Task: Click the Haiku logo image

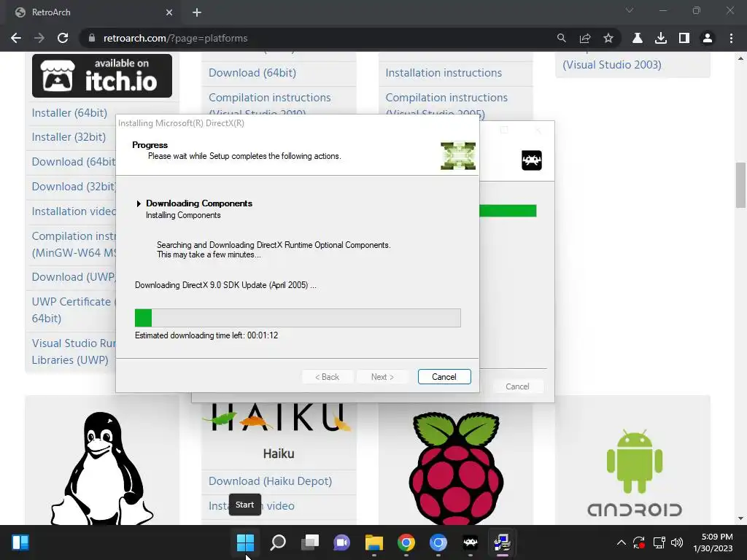Action: click(x=278, y=417)
